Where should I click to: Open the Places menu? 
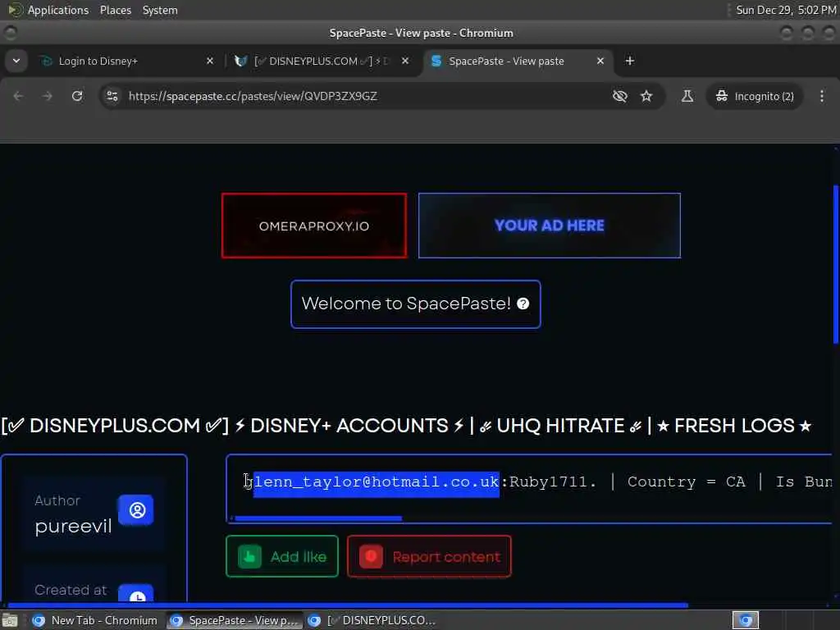click(115, 10)
